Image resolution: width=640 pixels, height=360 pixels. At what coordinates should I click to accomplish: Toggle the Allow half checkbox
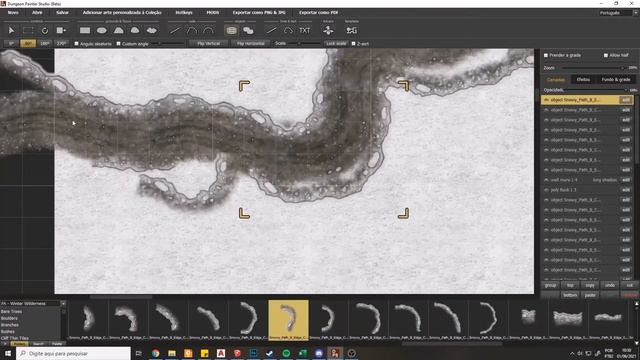[606, 55]
